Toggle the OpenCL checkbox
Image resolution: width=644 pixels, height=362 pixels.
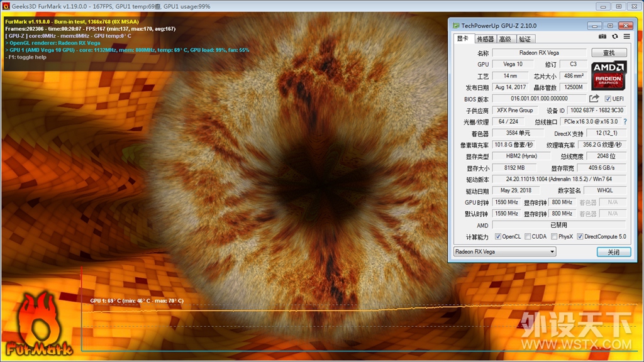498,236
